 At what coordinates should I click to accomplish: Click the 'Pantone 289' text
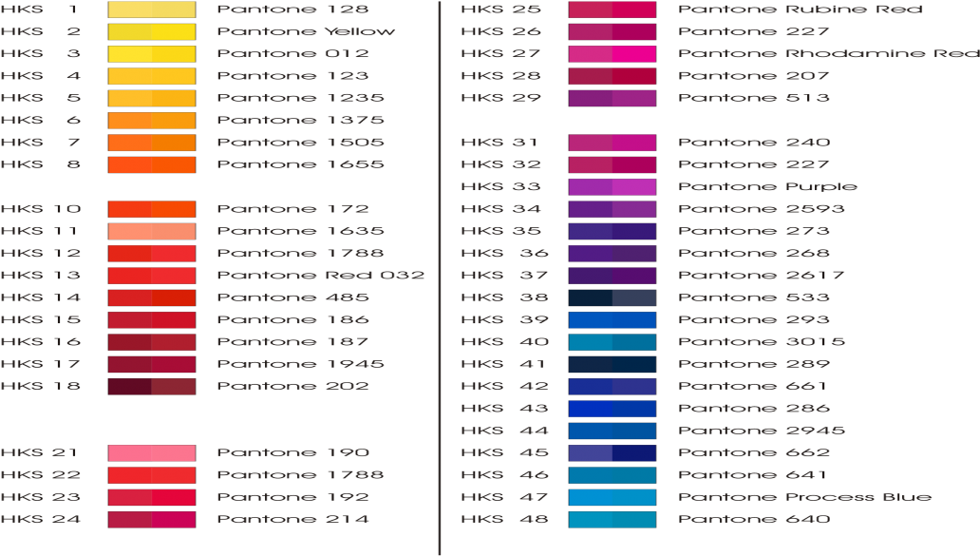(754, 364)
